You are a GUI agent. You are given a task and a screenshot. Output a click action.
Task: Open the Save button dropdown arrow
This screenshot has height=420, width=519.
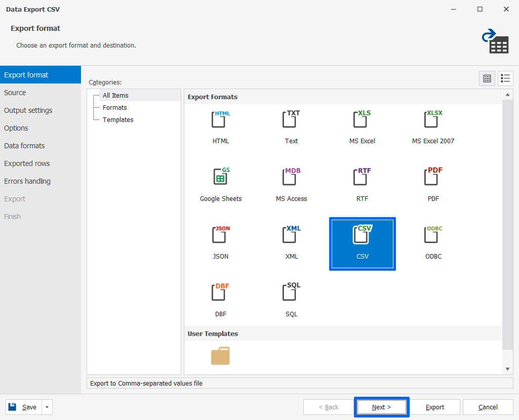46,407
